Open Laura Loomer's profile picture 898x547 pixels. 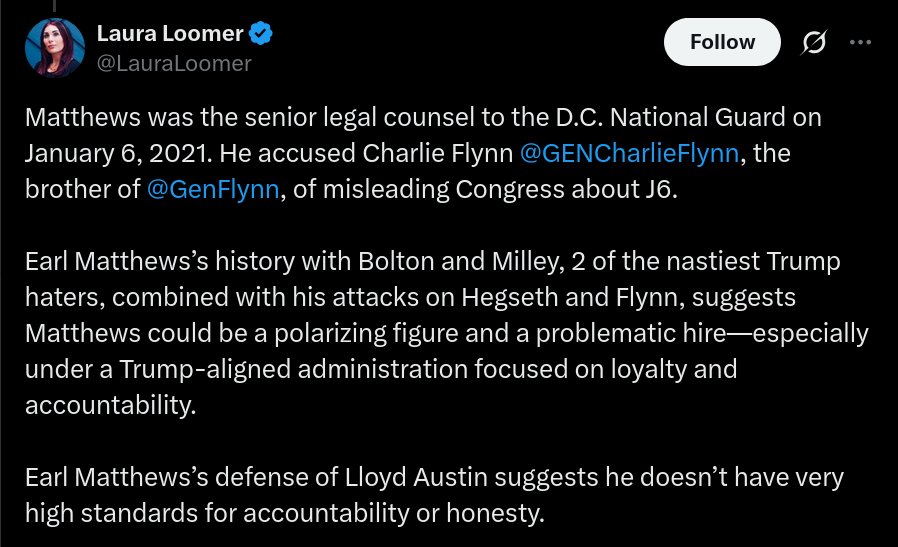55,48
